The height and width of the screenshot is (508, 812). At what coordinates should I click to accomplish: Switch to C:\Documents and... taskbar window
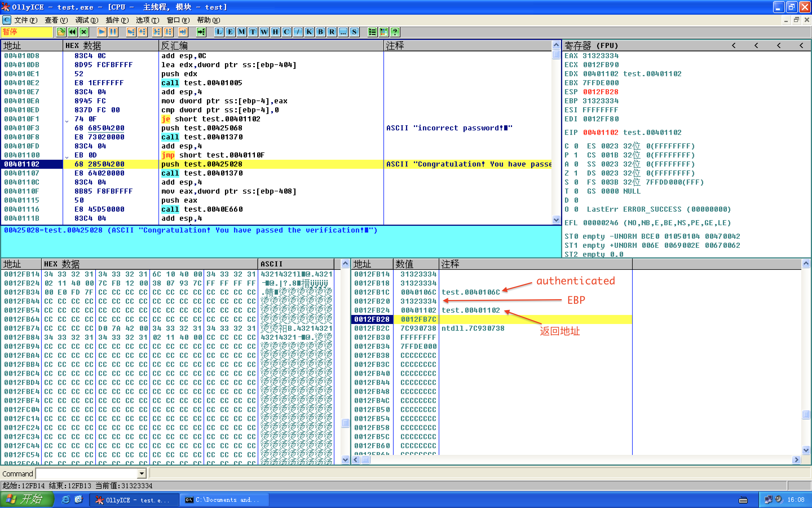coord(224,500)
